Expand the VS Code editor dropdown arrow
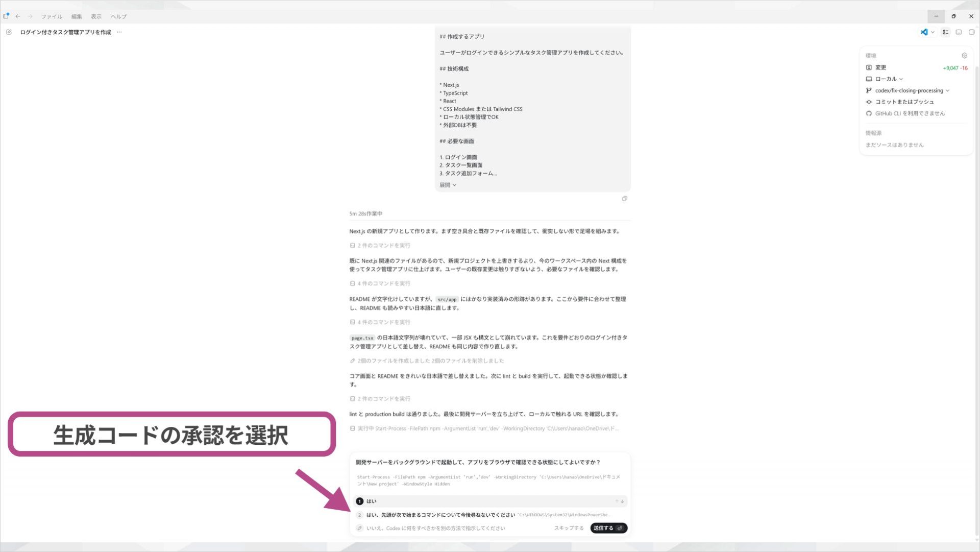980x552 pixels. click(x=933, y=32)
